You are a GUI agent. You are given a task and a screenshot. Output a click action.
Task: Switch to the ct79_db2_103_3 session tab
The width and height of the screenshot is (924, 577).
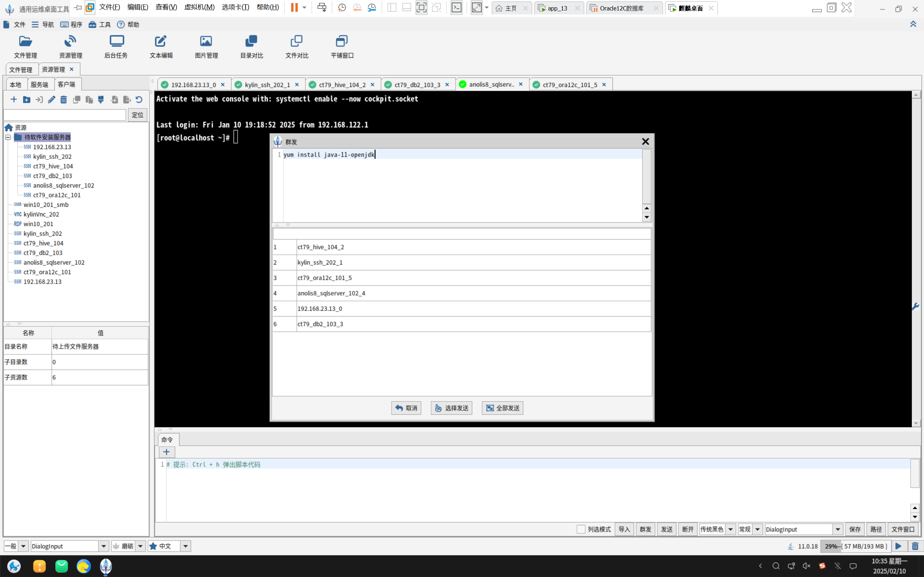click(417, 85)
